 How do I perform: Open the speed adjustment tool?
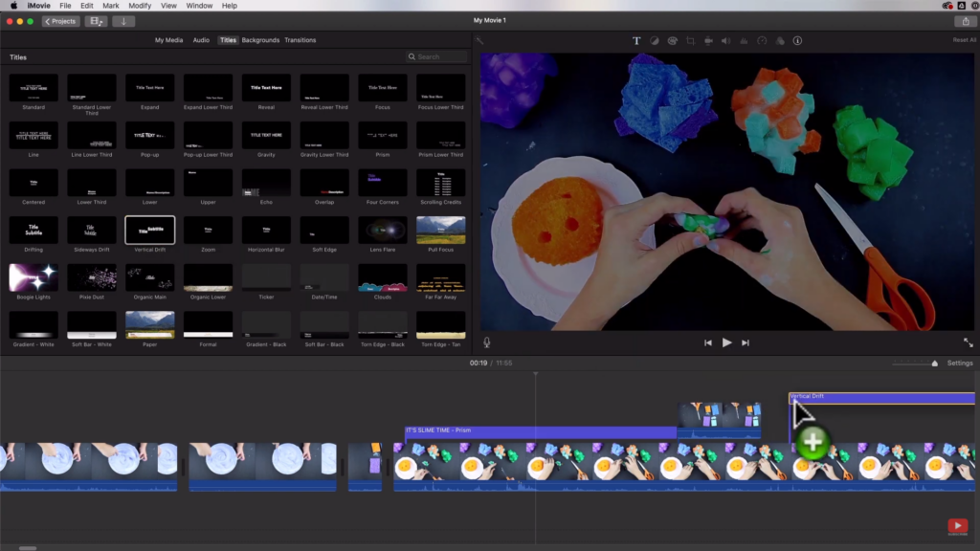coord(762,40)
